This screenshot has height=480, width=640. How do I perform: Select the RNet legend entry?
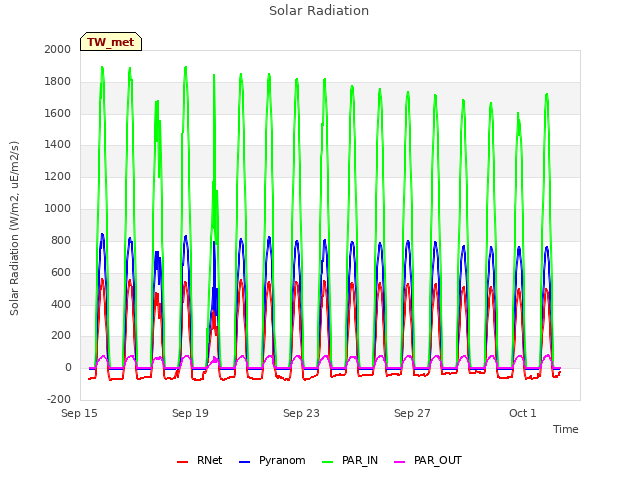coord(200,460)
